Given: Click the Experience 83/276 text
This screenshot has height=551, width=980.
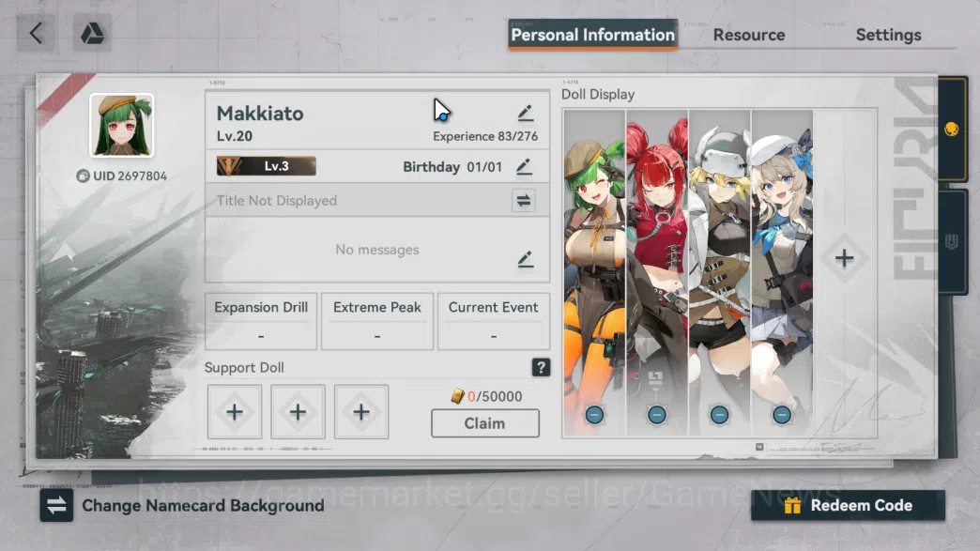Looking at the screenshot, I should point(485,136).
